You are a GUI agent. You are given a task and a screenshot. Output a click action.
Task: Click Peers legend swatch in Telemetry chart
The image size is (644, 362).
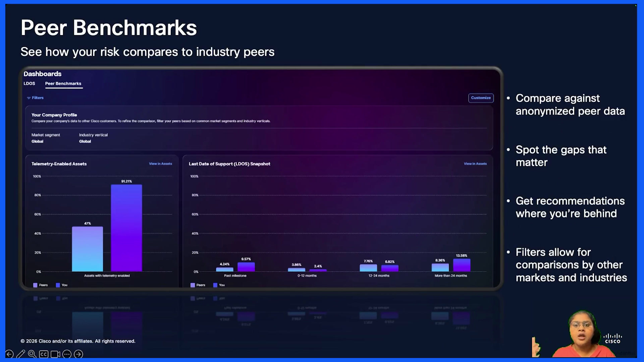click(x=35, y=285)
